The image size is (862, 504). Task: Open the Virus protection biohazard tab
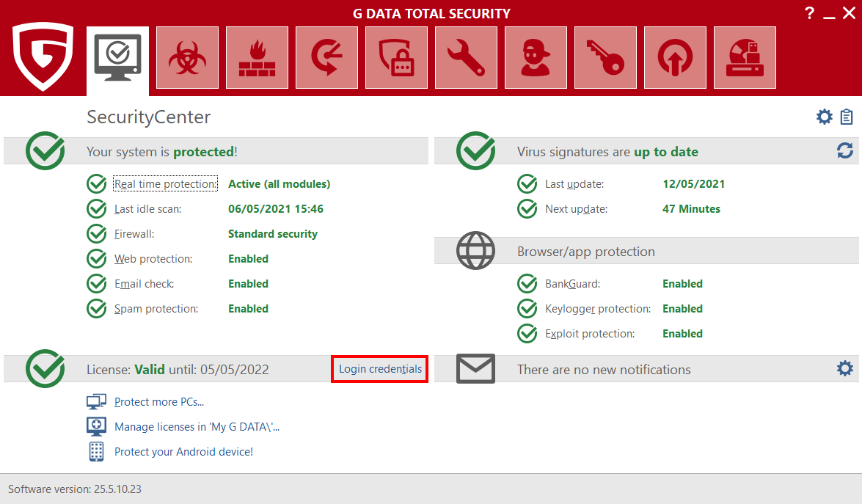click(x=188, y=57)
